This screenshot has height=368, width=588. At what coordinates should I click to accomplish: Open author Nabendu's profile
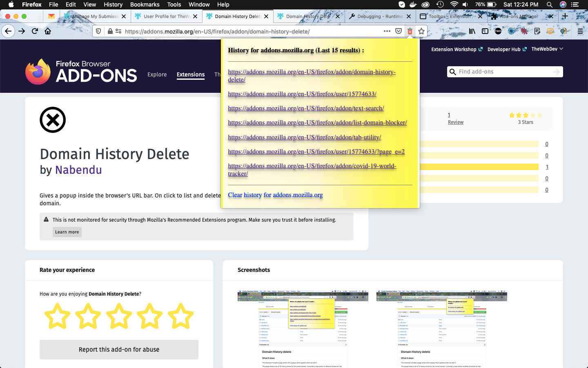[78, 170]
